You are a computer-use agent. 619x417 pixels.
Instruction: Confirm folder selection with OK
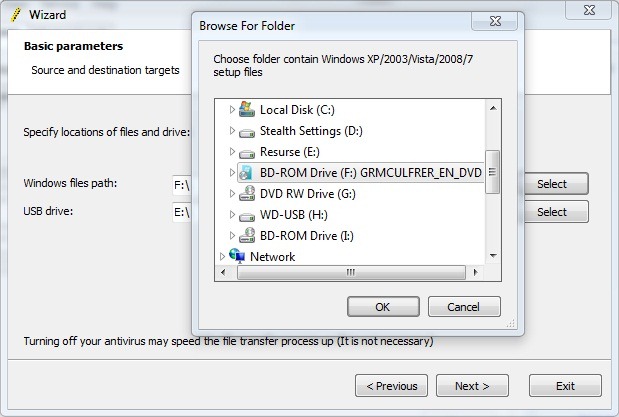(383, 307)
